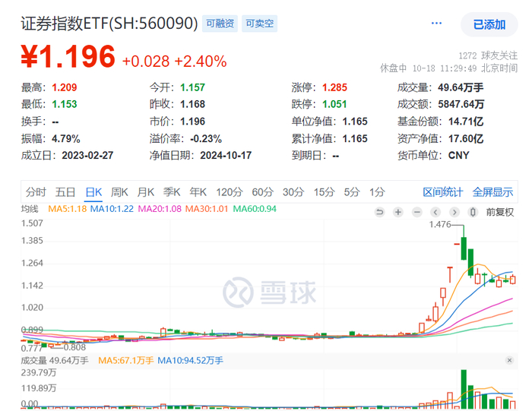Screen dimensions: 532x411
Task: Click the 成立日 date 2023-02-27
Action: point(87,155)
